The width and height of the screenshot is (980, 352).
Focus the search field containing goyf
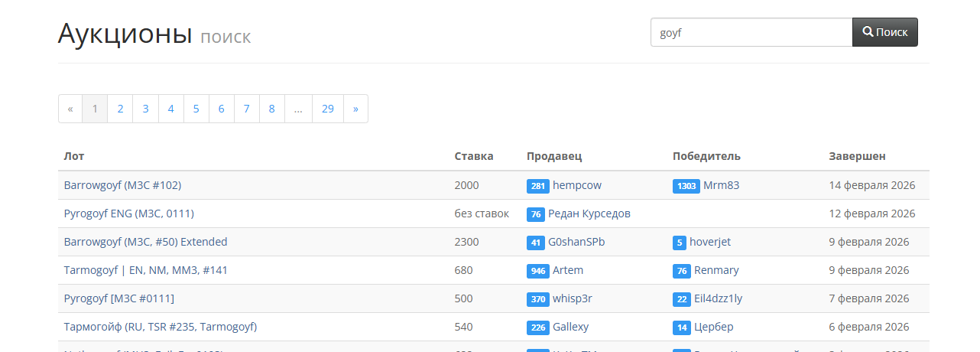(x=751, y=32)
